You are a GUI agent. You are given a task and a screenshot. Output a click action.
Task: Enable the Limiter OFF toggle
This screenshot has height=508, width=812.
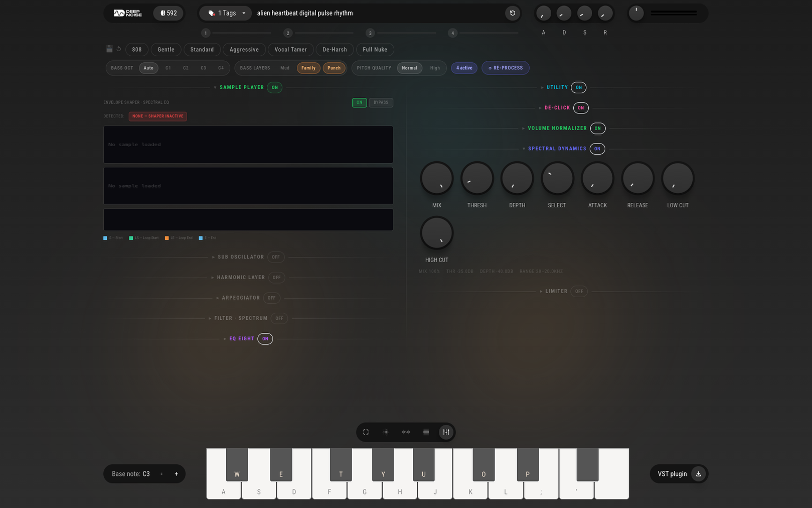click(x=579, y=292)
